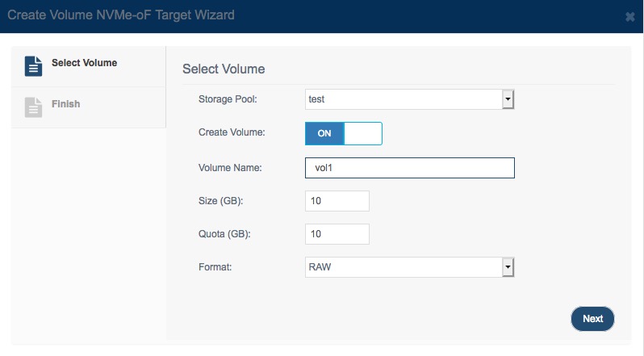
Task: Click the Format dropdown arrow
Action: tap(508, 267)
